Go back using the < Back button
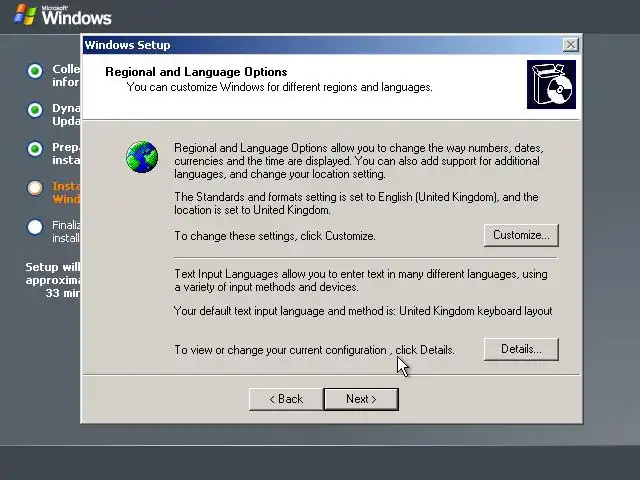 coord(286,399)
